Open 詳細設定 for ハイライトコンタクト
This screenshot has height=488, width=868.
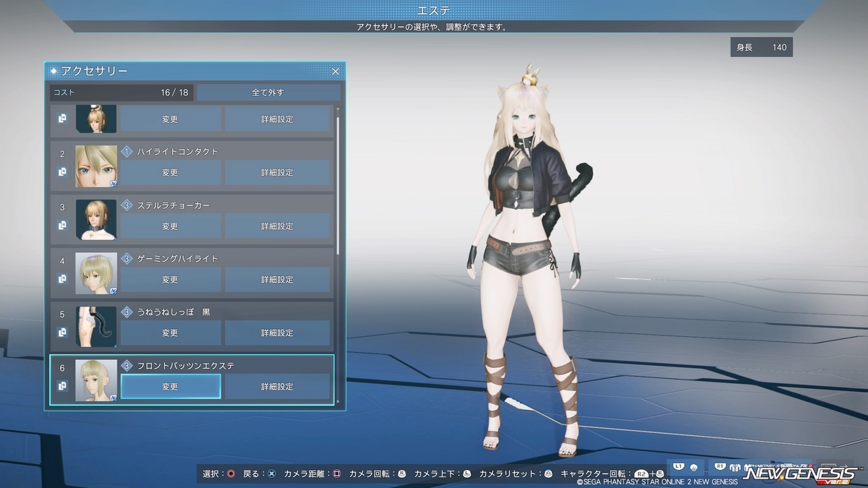[x=277, y=173]
